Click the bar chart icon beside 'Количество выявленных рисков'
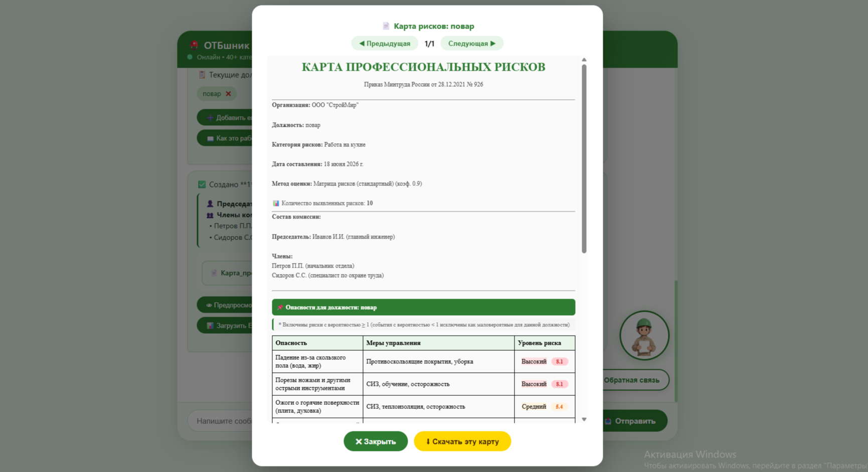The width and height of the screenshot is (868, 472). coord(276,203)
